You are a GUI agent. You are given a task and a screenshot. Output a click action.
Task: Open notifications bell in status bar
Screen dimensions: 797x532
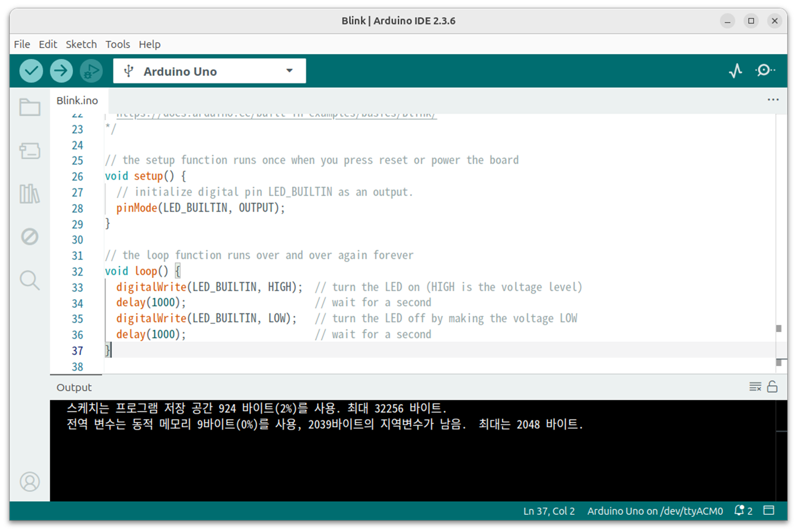(x=743, y=511)
